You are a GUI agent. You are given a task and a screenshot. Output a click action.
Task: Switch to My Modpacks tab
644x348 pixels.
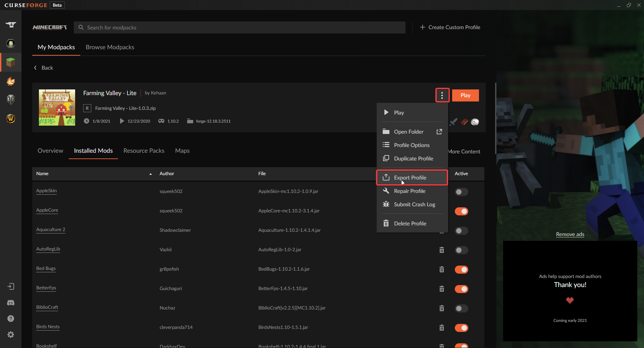pyautogui.click(x=56, y=47)
